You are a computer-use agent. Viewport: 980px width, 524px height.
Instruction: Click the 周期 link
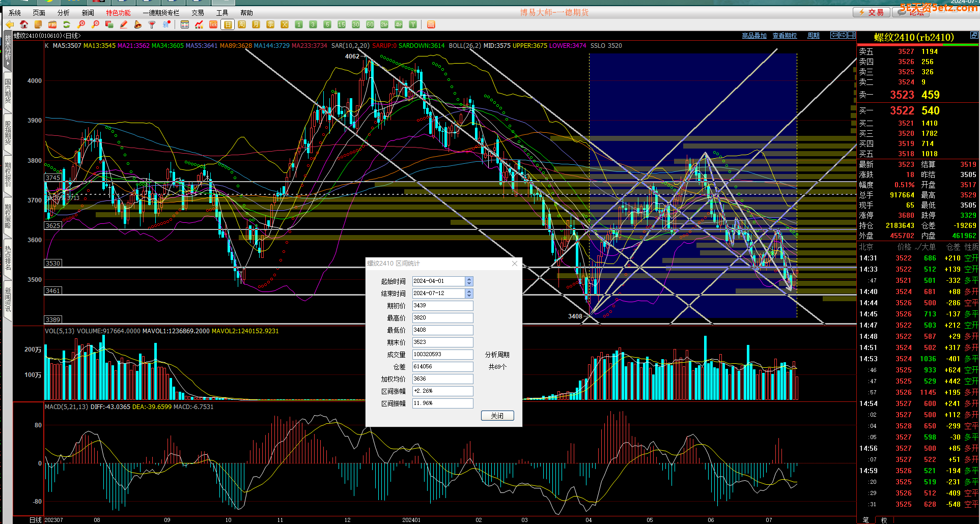tap(814, 36)
